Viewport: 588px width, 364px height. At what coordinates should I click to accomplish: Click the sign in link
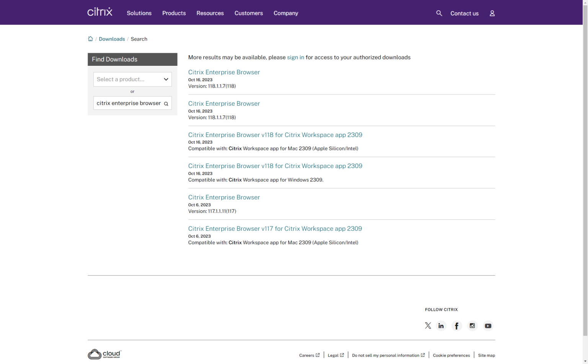tap(295, 57)
